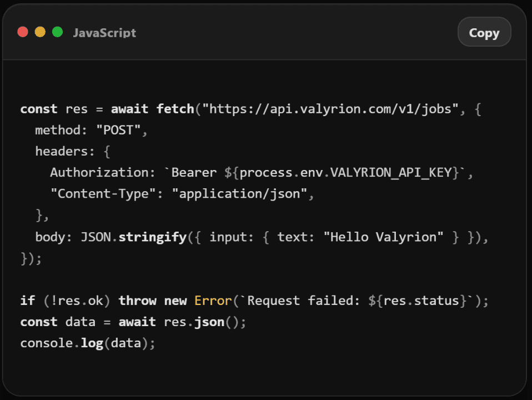
Task: Click the method: "POST" line
Action: pyautogui.click(x=91, y=130)
